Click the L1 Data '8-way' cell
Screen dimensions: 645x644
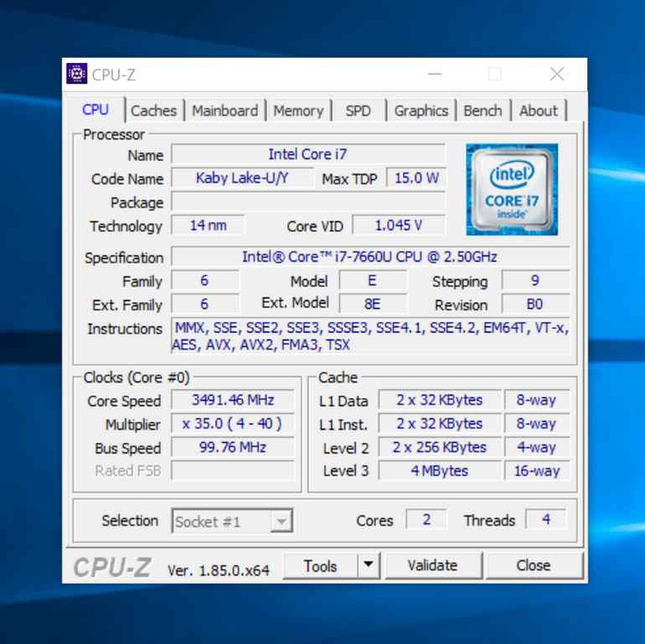click(537, 400)
